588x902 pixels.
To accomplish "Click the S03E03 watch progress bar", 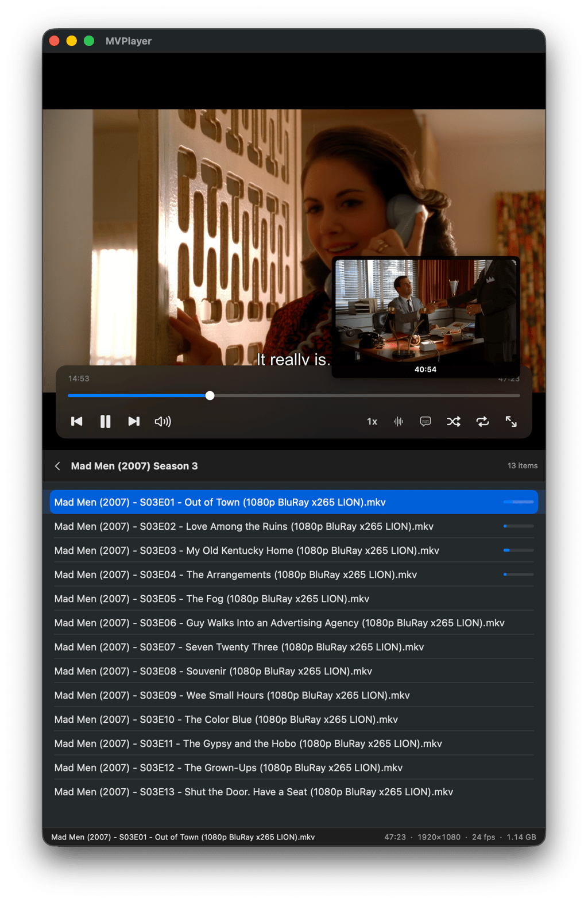I will pyautogui.click(x=519, y=550).
